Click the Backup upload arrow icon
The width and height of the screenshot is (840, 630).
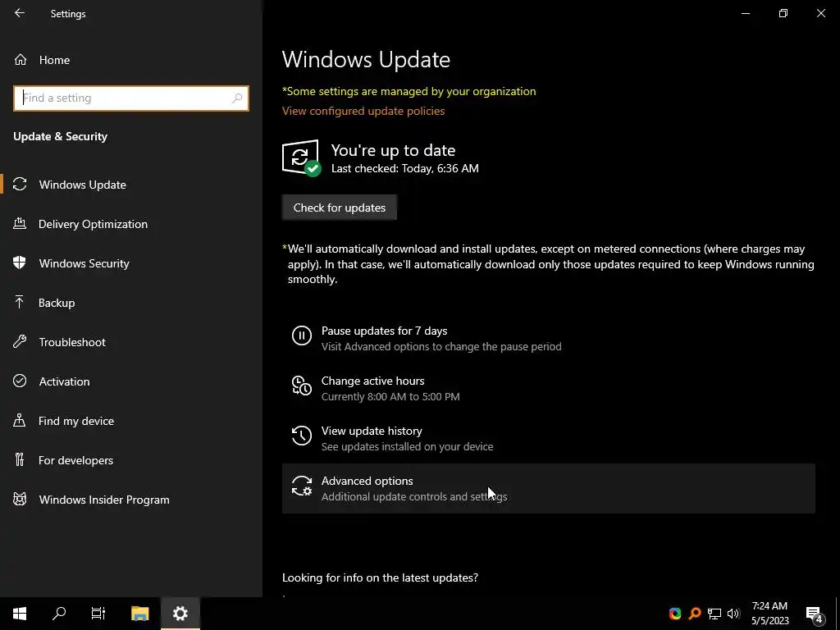[x=20, y=302]
